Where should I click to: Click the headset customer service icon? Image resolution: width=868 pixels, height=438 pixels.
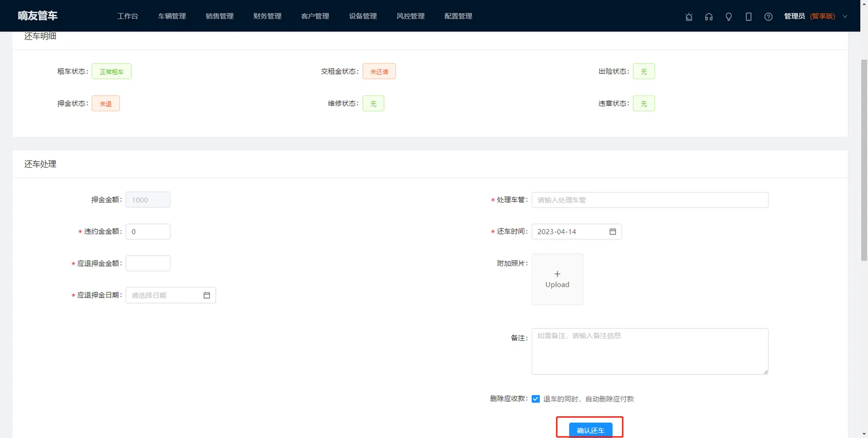pos(709,17)
